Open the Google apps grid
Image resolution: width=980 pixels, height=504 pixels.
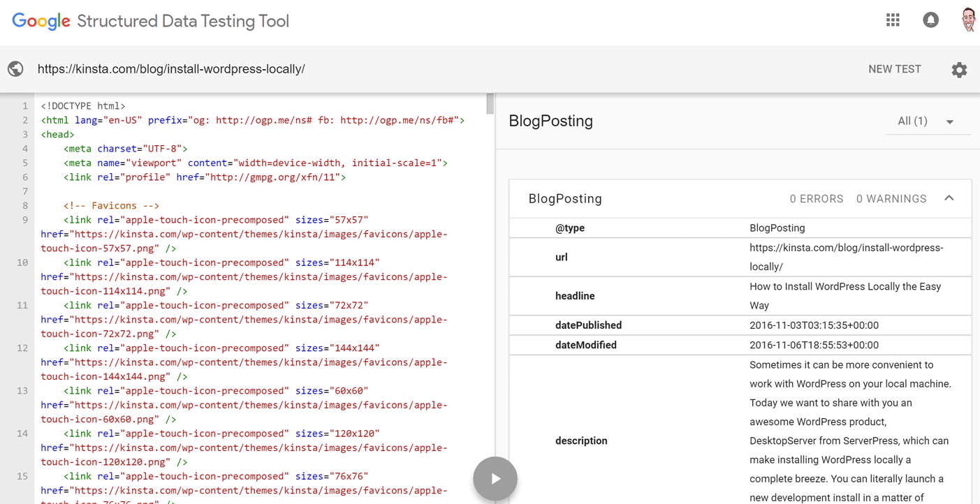coord(893,20)
